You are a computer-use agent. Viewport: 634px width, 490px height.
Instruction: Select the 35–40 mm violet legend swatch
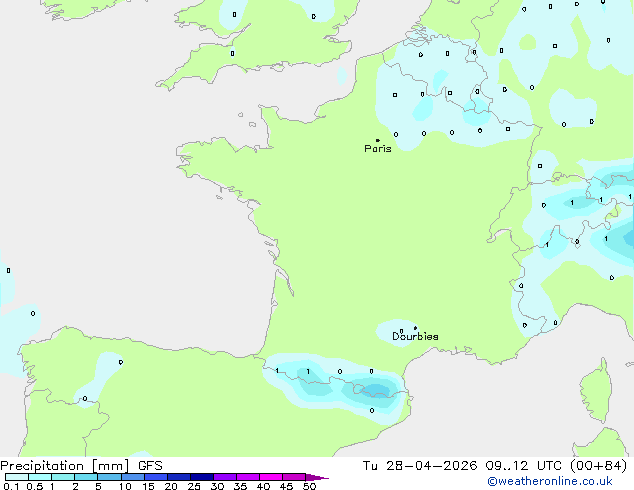pos(247,477)
